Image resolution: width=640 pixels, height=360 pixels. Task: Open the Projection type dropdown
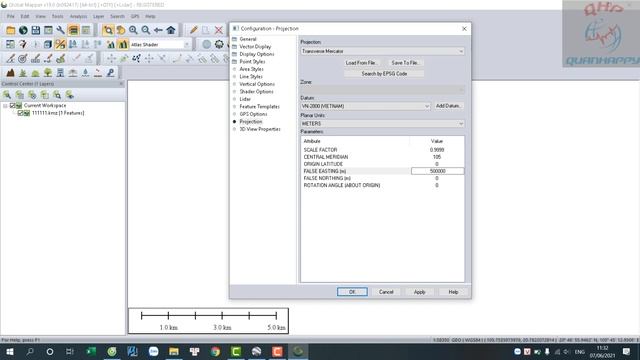click(382, 51)
